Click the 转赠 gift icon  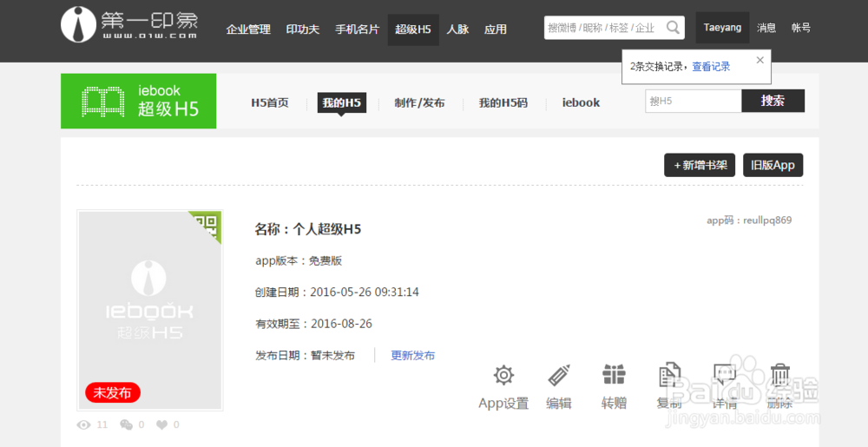pos(614,375)
